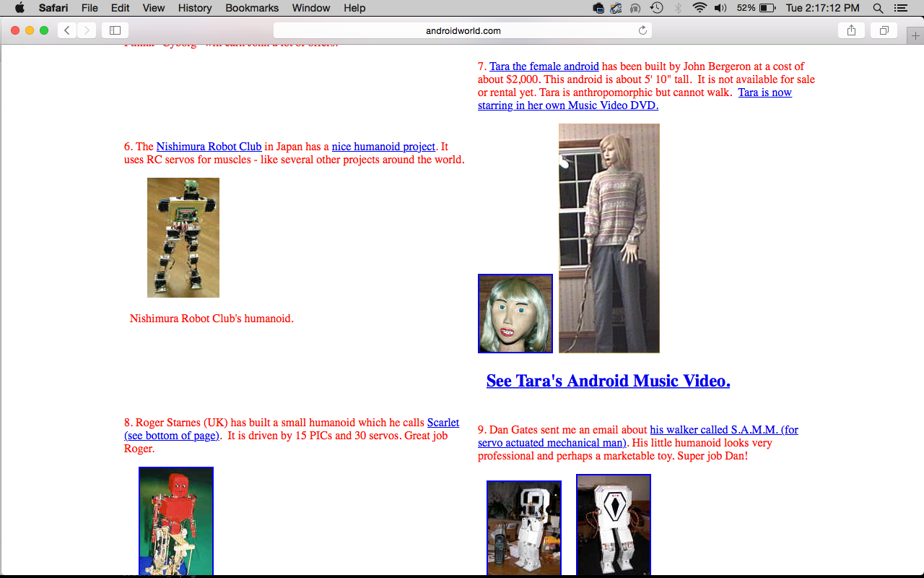Check battery status at 52%

[x=757, y=8]
